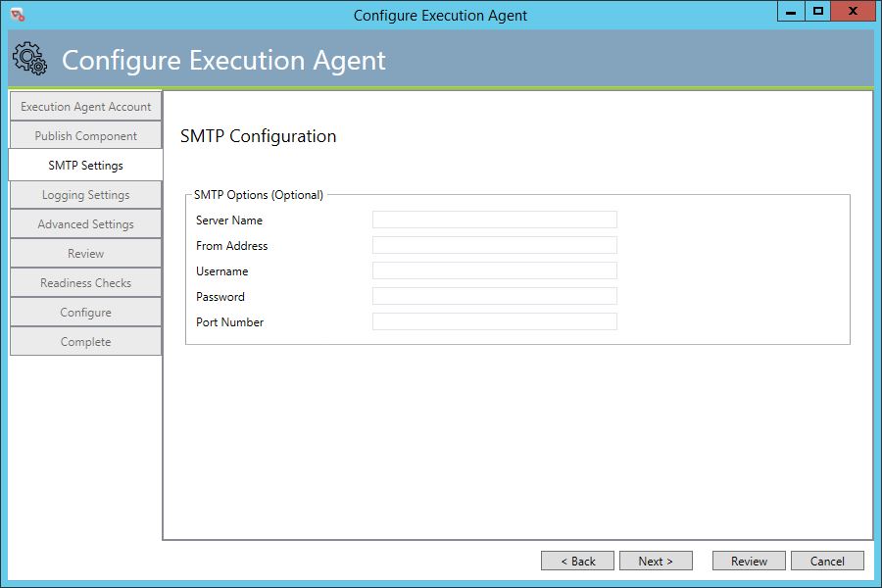
Task: Focus the From Address text box
Action: (x=495, y=245)
